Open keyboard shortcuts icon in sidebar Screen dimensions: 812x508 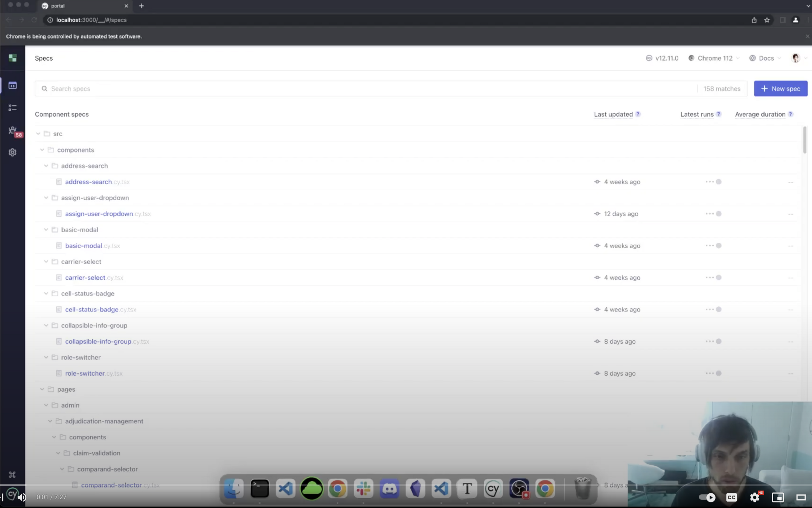click(x=12, y=475)
